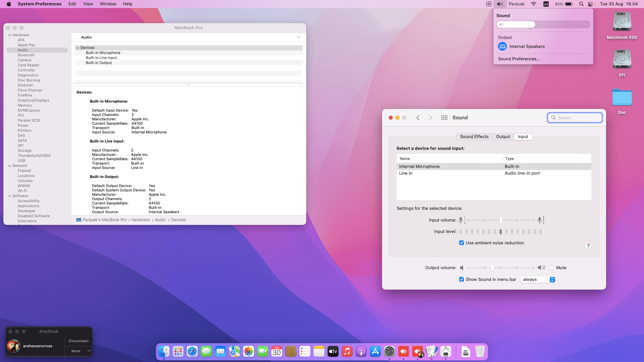Open the 'always' menu bar dropdown
Image resolution: width=644 pixels, height=362 pixels.
538,280
